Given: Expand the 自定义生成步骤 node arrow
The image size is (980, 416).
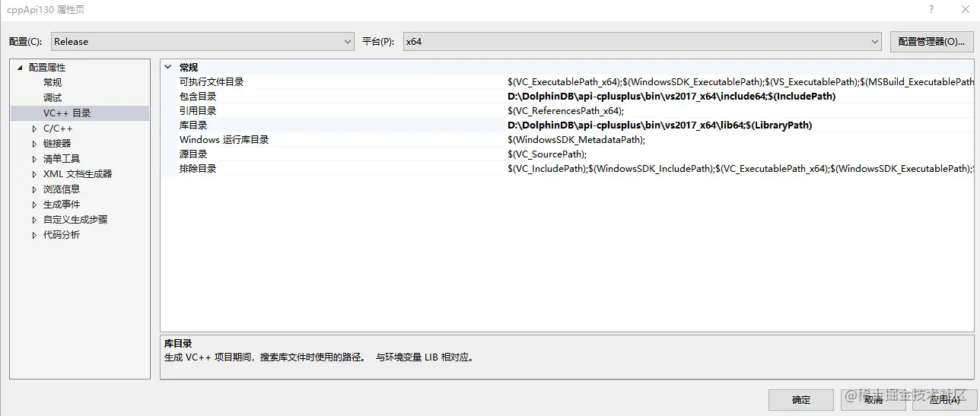Looking at the screenshot, I should click(34, 220).
